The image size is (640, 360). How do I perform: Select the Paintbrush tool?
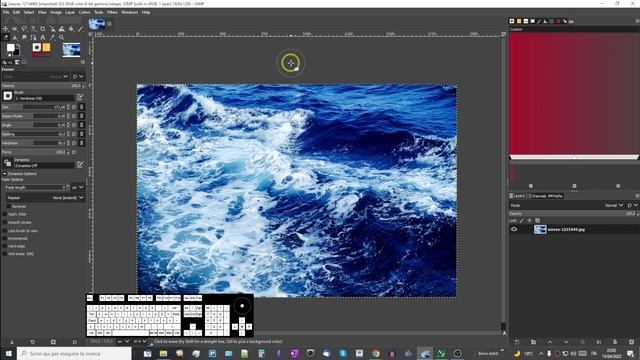80,29
